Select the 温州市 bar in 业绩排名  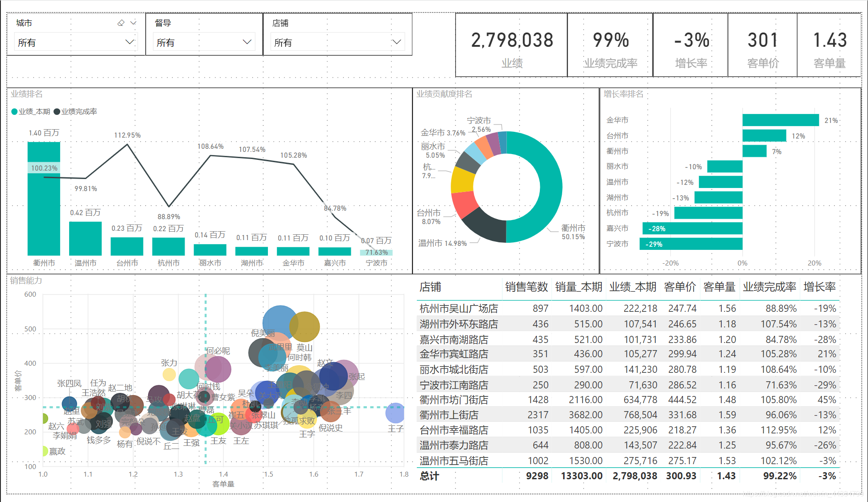(85, 238)
